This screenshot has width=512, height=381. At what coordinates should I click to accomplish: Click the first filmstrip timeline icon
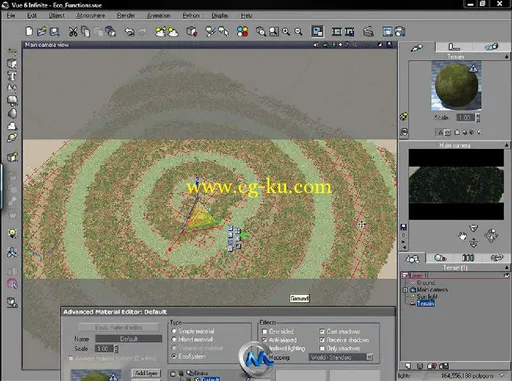337,32
